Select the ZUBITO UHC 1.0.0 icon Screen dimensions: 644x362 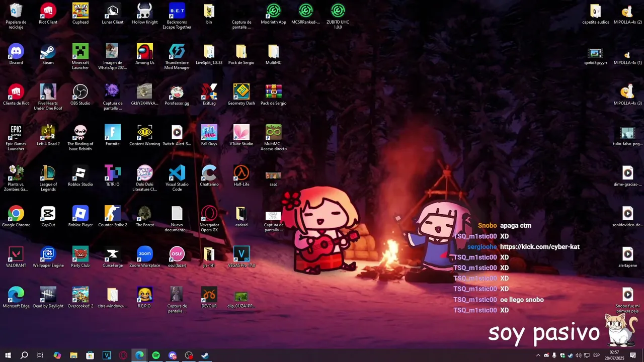click(x=338, y=16)
